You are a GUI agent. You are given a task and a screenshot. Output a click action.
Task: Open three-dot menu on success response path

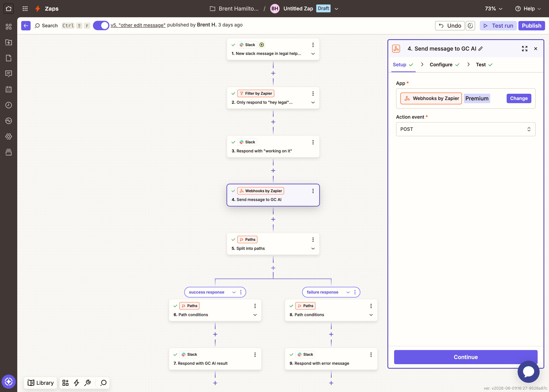(241, 292)
